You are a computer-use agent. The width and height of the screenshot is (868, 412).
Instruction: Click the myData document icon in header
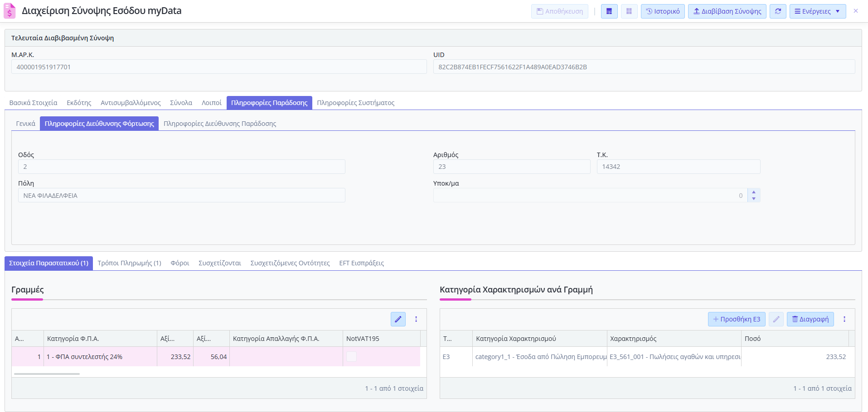tap(10, 11)
